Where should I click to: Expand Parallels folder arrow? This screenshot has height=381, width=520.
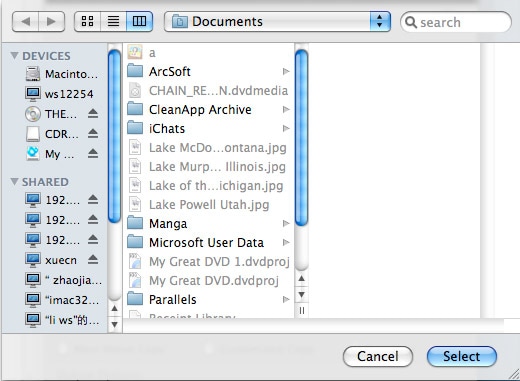click(x=286, y=299)
